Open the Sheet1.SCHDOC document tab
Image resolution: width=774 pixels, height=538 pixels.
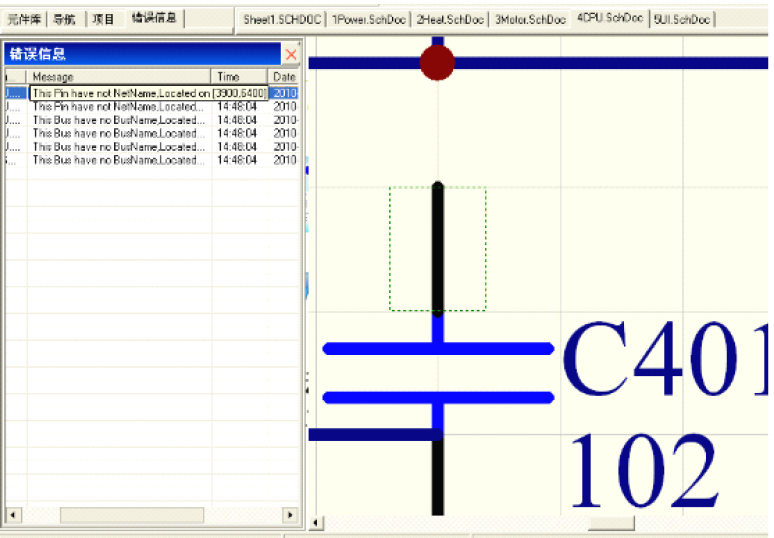282,20
